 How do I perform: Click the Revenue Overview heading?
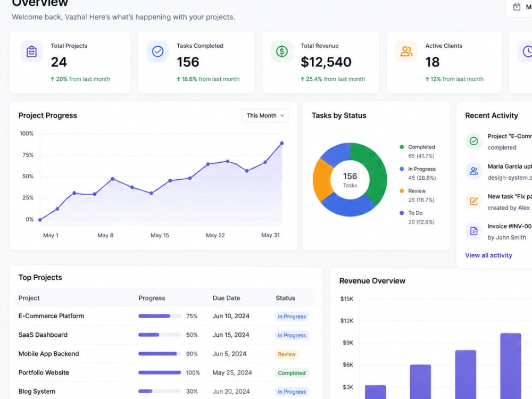coord(372,281)
